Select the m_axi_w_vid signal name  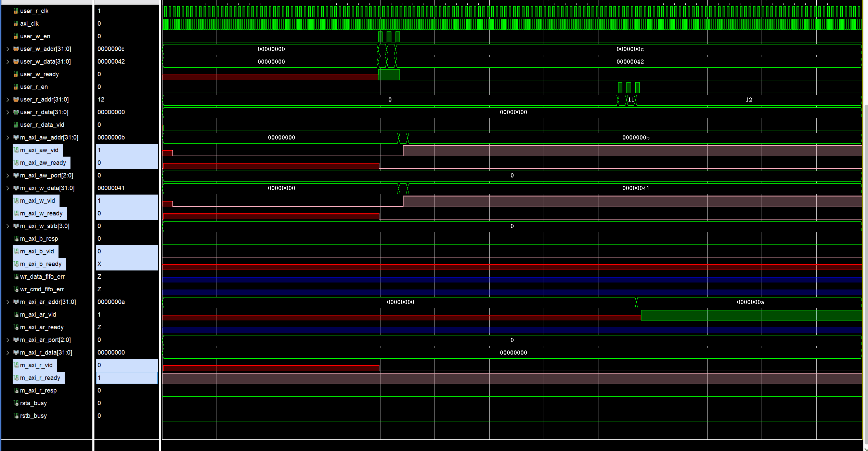[x=38, y=201]
